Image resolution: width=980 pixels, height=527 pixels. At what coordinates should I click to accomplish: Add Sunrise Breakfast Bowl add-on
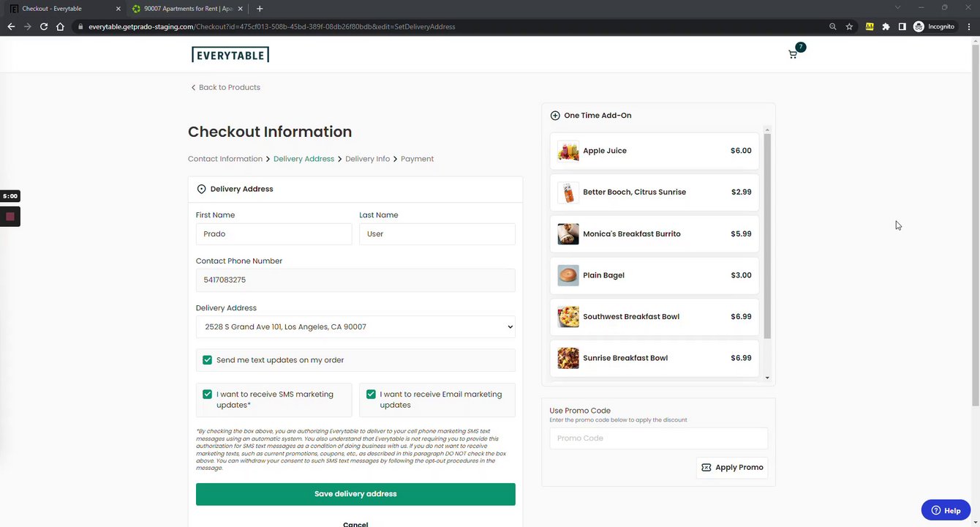coord(655,358)
